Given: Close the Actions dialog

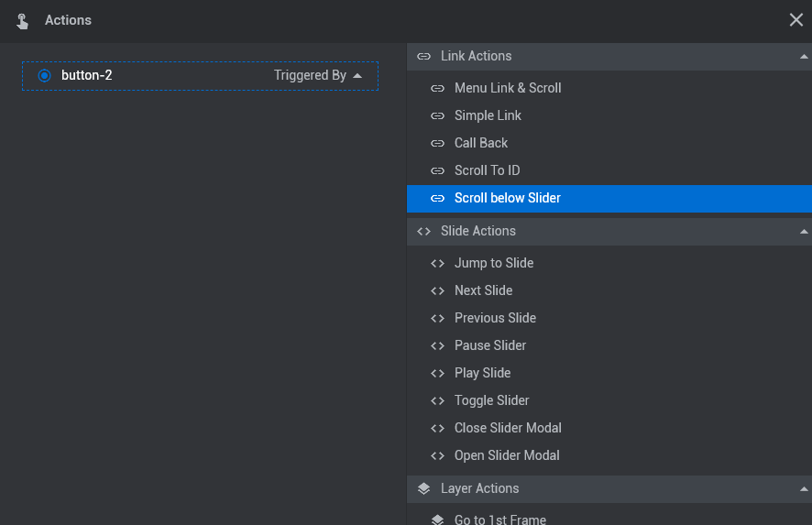Looking at the screenshot, I should tap(796, 20).
